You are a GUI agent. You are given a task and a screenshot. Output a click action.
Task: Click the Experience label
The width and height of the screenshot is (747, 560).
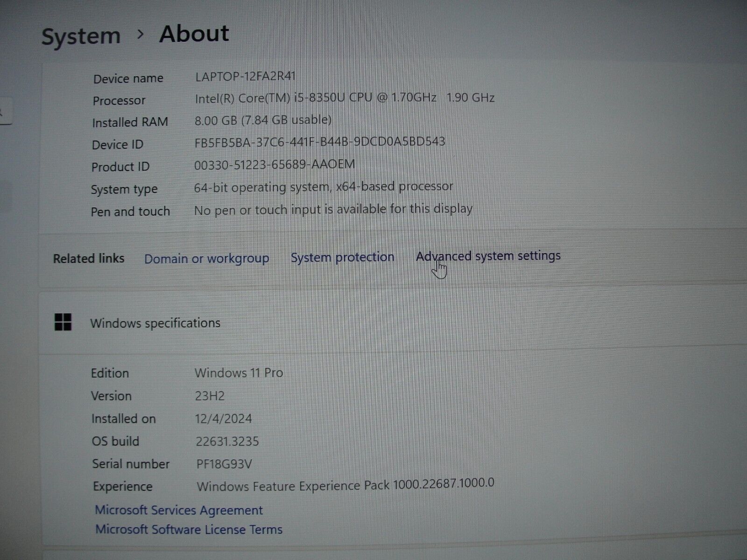123,487
